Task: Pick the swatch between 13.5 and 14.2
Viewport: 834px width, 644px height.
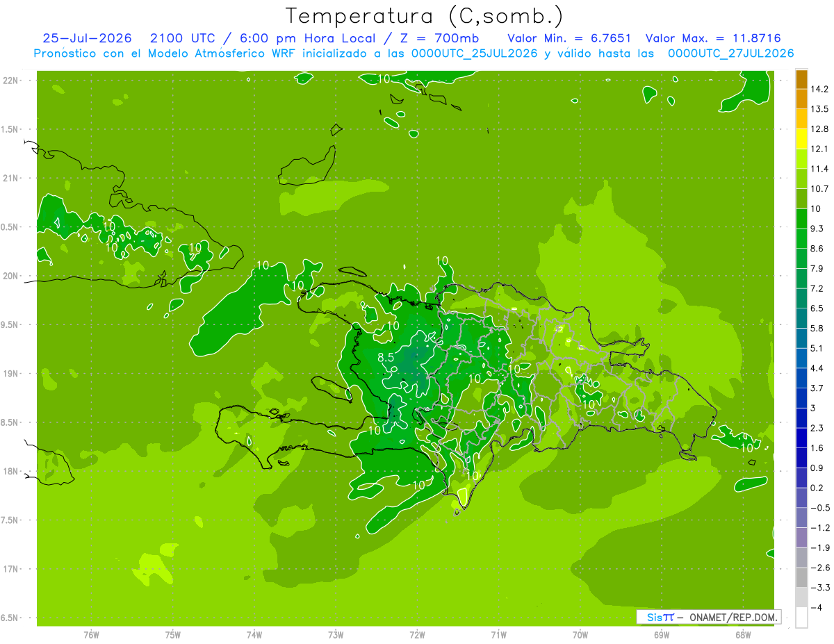Action: [801, 99]
